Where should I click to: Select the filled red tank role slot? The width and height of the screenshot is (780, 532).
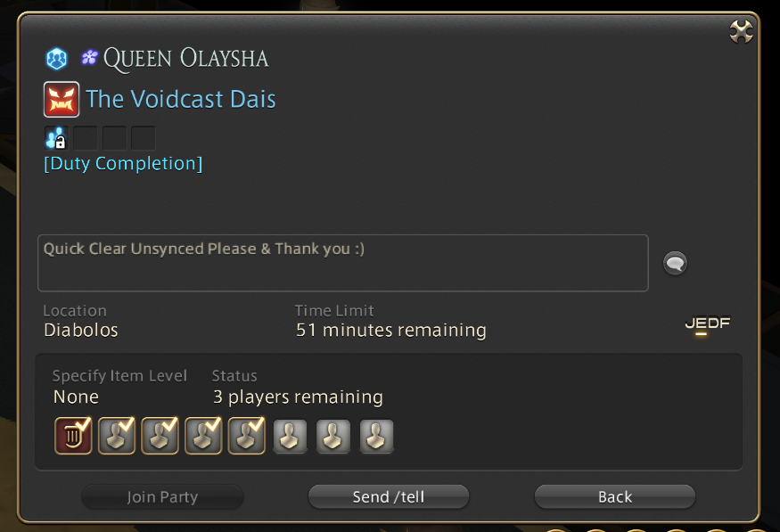73,436
